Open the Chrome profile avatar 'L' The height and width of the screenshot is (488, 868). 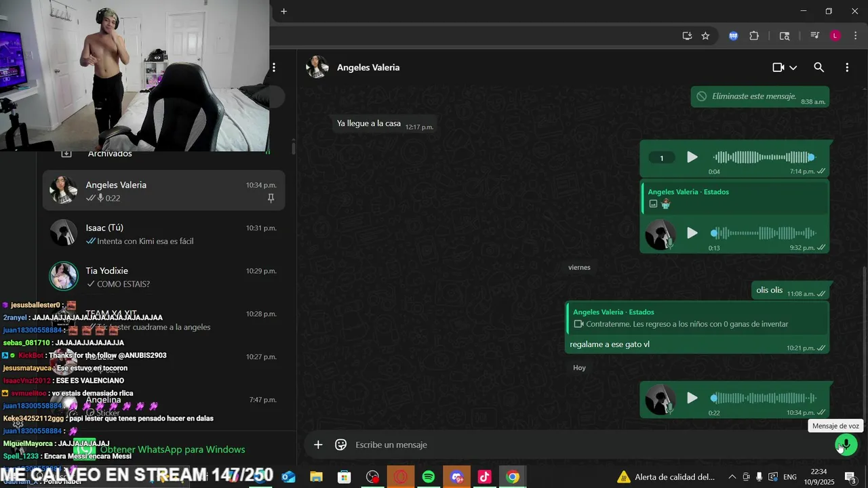click(835, 36)
